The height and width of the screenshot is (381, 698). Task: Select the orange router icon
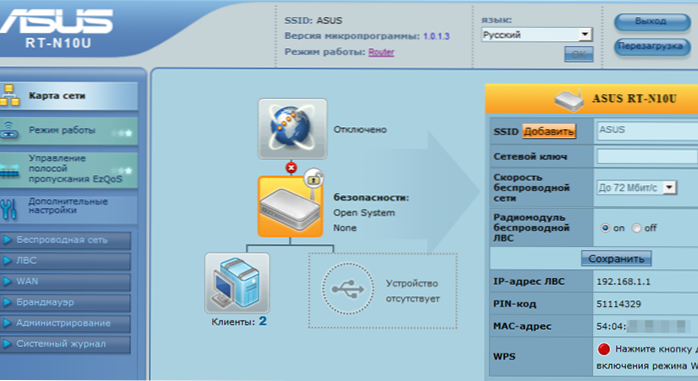point(290,206)
